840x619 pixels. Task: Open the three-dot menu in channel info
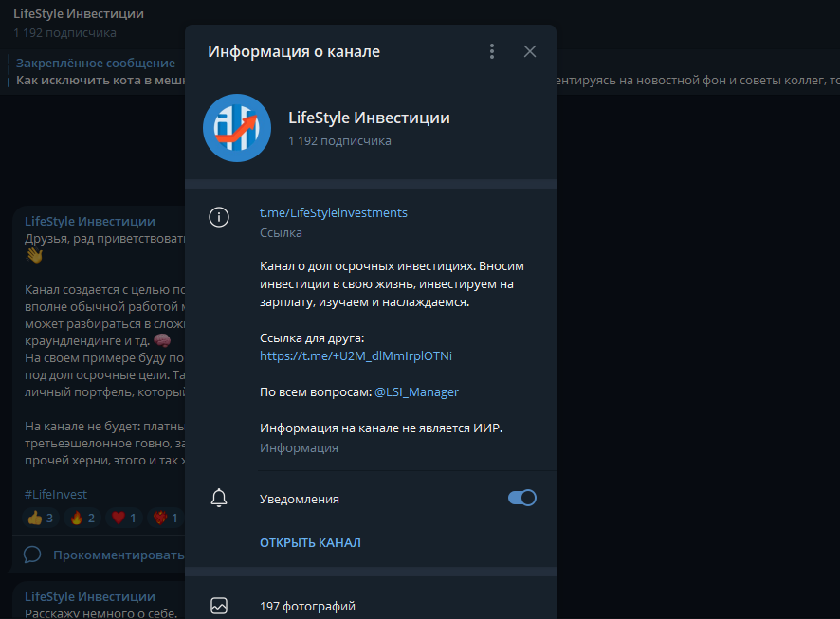pyautogui.click(x=492, y=51)
